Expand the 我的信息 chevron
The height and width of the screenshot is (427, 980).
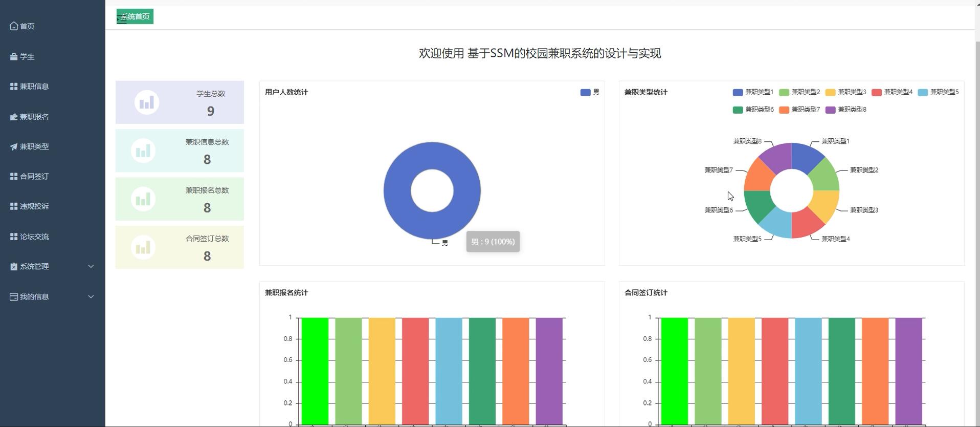point(91,296)
